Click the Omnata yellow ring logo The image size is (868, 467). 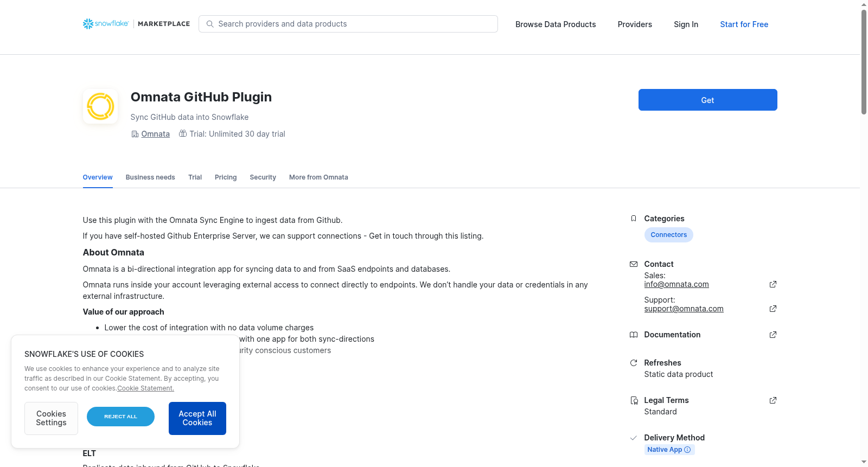[100, 106]
